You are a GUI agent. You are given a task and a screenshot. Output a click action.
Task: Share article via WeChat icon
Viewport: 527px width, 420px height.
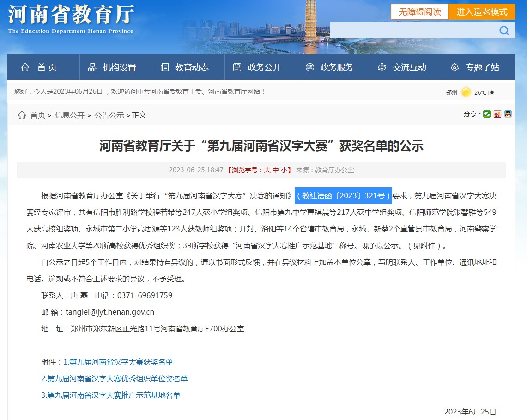pos(487,114)
